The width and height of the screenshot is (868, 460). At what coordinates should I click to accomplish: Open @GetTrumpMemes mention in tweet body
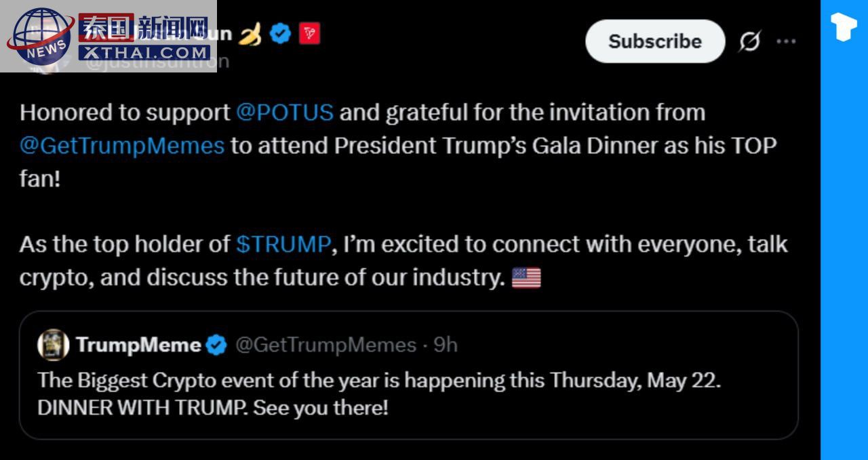(122, 146)
